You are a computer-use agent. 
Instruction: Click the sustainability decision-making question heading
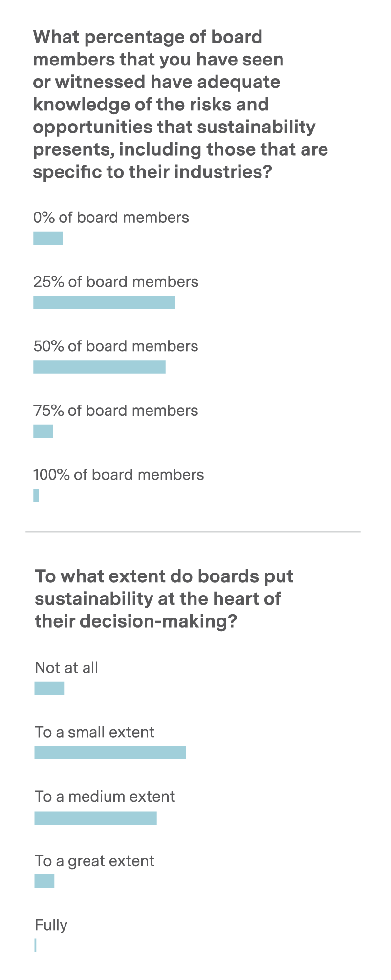coord(164,599)
